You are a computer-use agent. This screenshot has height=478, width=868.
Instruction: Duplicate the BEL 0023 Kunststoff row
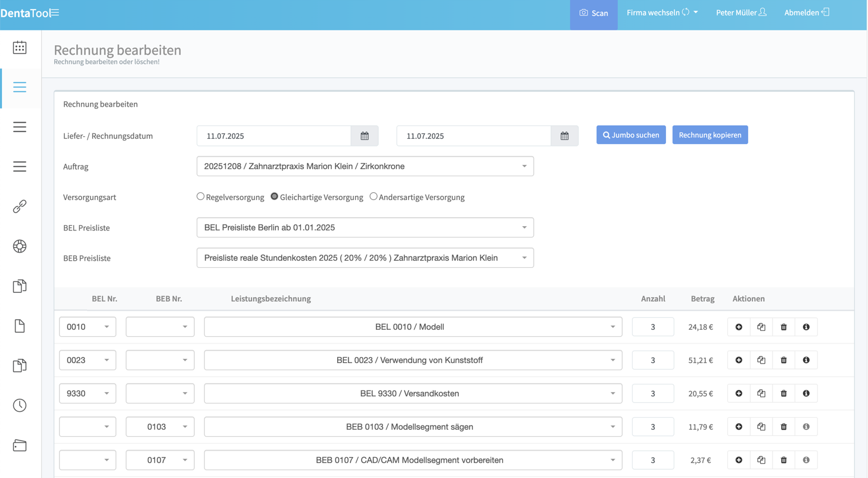click(761, 360)
